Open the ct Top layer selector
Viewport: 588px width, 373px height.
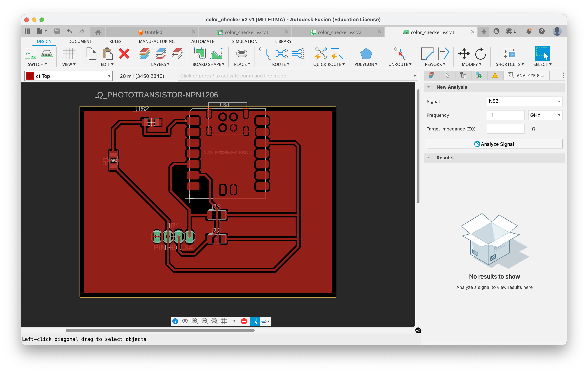(68, 76)
